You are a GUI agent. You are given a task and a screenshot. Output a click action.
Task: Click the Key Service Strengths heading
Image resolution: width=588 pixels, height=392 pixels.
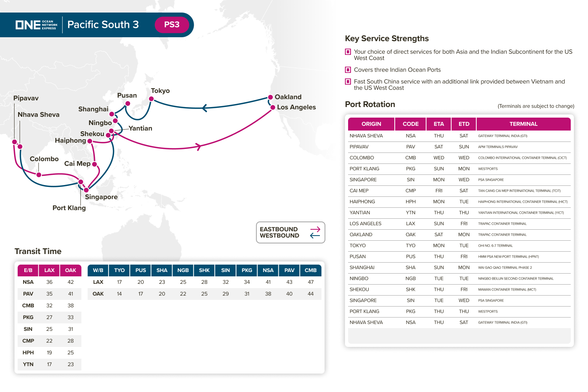pos(387,38)
